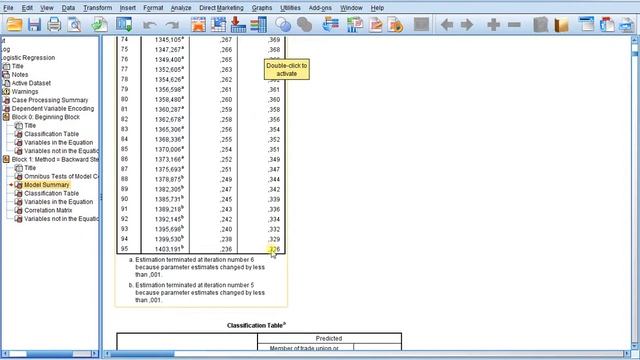Select Active Dataset in the outline
The image size is (640, 360).
(x=31, y=83)
